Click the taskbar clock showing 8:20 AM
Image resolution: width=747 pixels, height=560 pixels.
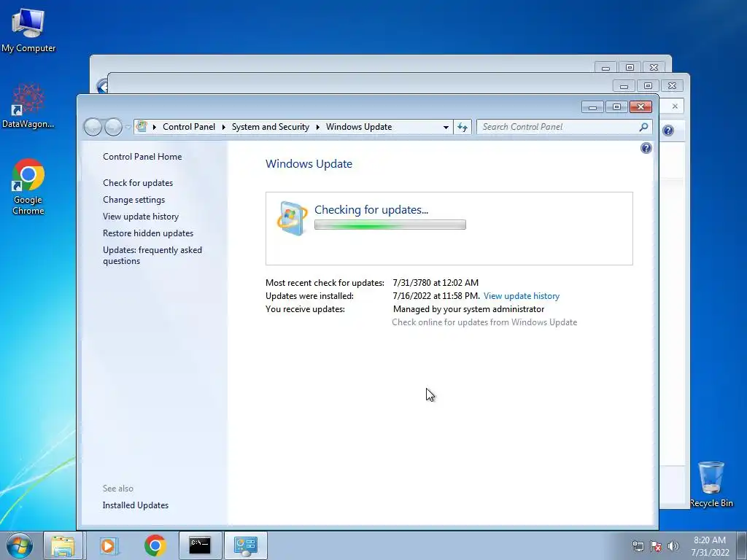[x=710, y=546]
